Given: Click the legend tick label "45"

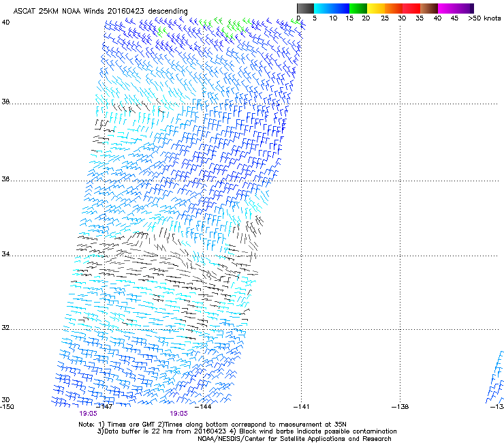Looking at the screenshot, I should tap(454, 18).
